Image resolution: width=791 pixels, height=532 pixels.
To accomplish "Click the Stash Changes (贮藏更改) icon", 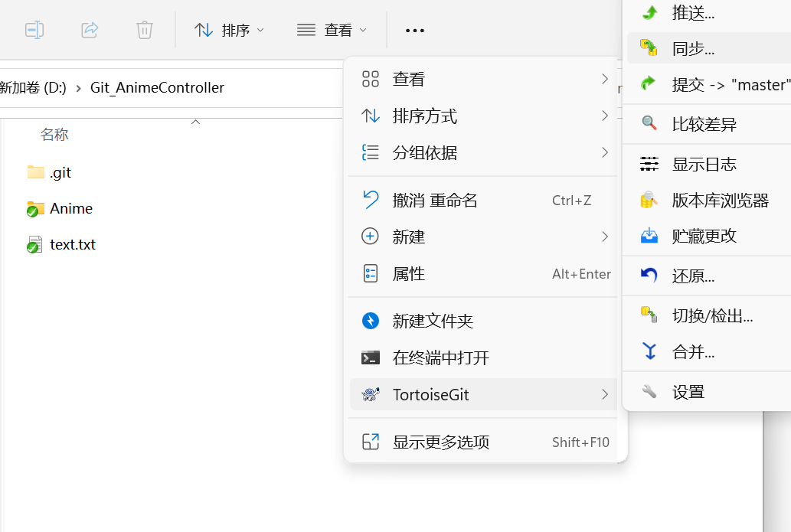I will 649,236.
